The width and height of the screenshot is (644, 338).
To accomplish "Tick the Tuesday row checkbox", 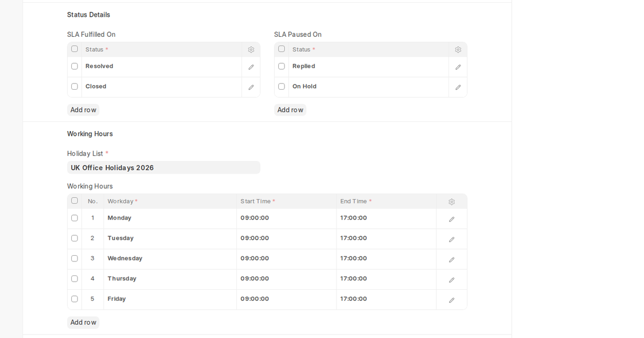I will [x=74, y=238].
